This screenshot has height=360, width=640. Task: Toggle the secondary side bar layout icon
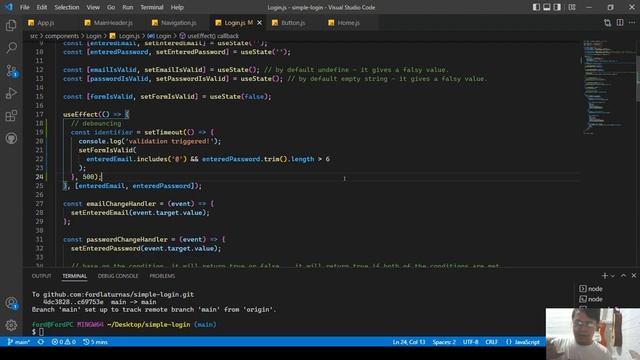[557, 7]
